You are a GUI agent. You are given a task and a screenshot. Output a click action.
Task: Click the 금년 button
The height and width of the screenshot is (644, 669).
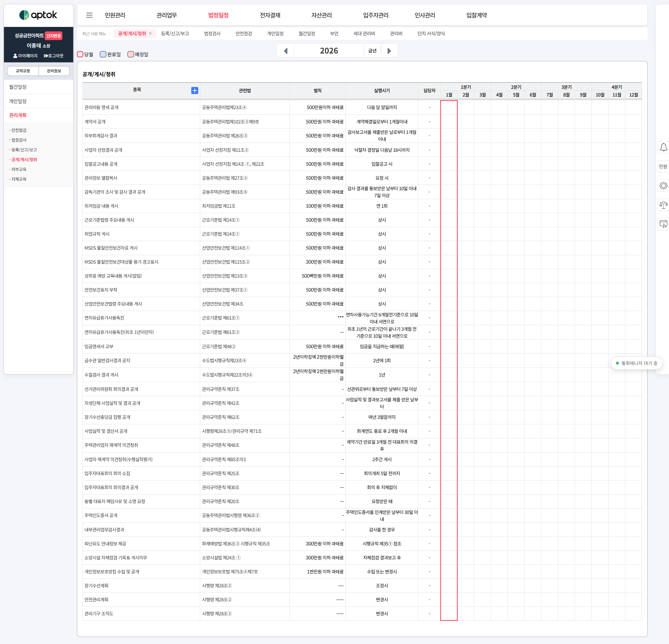click(373, 51)
